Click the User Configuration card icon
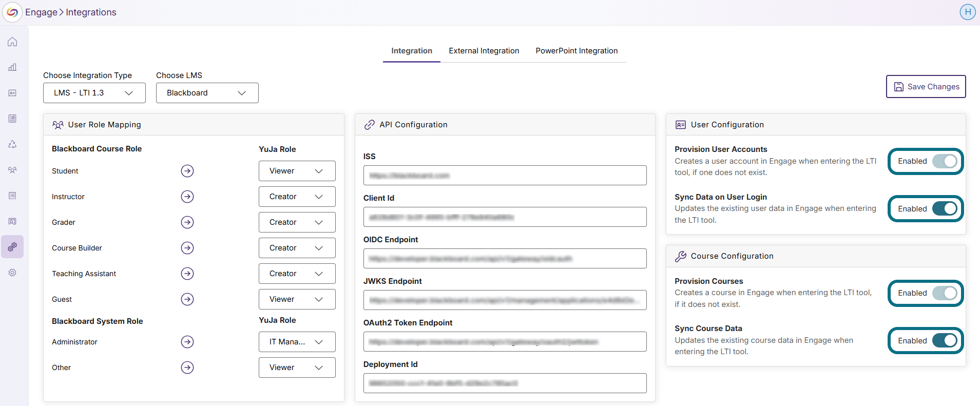 coord(681,125)
